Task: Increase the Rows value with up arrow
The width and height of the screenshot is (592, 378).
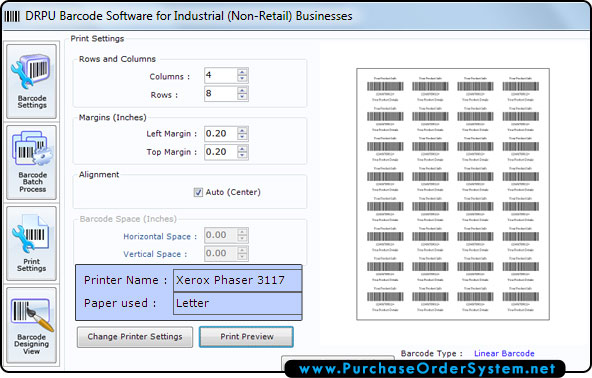Action: (x=242, y=90)
